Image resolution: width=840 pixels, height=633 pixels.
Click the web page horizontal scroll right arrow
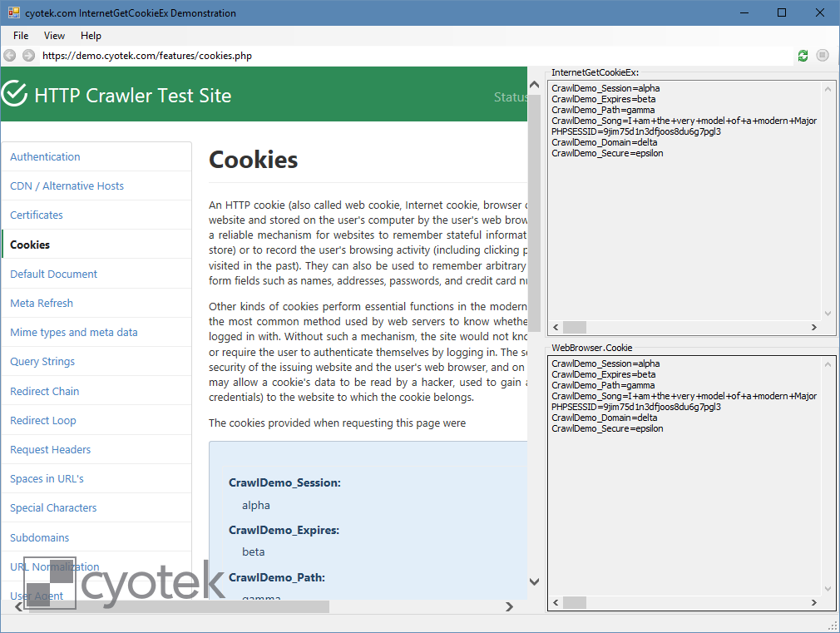509,606
